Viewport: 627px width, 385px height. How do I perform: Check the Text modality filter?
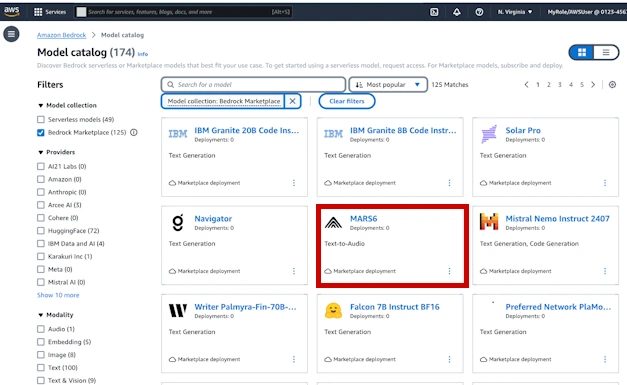(x=41, y=367)
